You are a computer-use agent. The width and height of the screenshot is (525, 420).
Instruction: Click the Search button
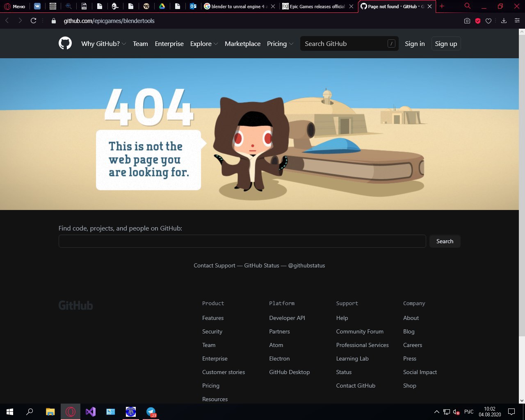(445, 241)
